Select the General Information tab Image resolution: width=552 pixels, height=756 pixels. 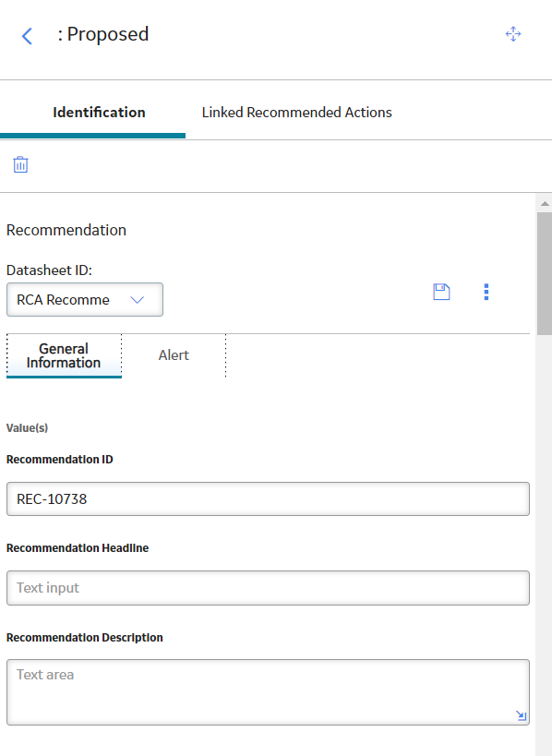pyautogui.click(x=64, y=355)
